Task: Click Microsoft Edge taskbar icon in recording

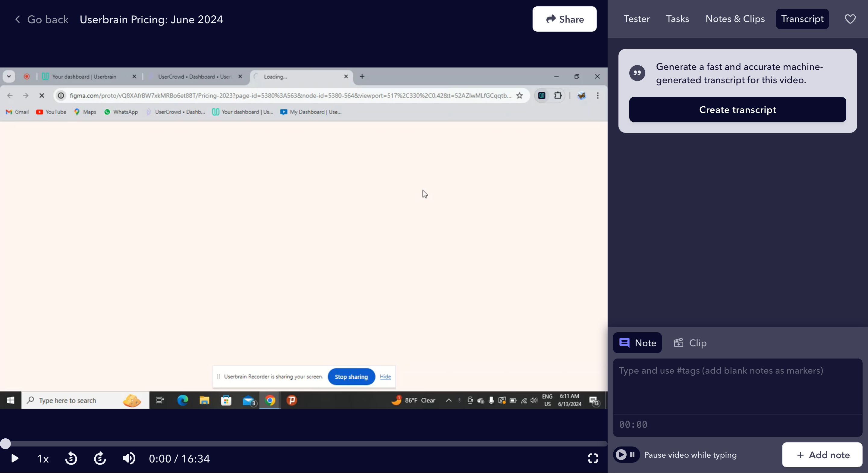Action: coord(182,400)
